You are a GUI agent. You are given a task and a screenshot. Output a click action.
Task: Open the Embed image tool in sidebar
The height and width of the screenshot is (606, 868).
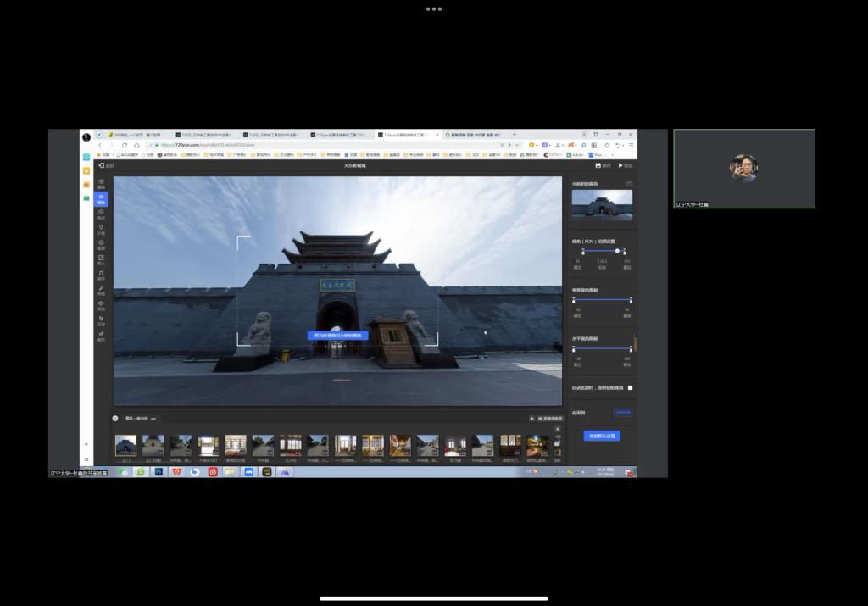(101, 259)
